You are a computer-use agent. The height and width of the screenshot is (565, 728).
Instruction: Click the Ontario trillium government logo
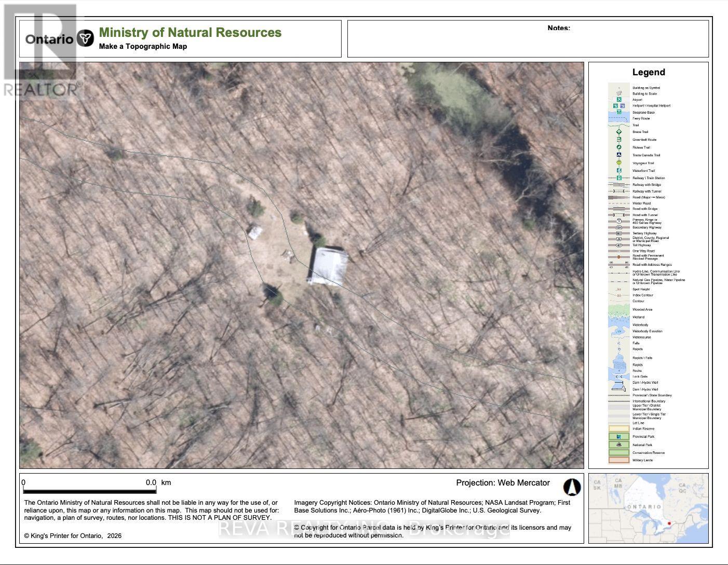(x=85, y=36)
